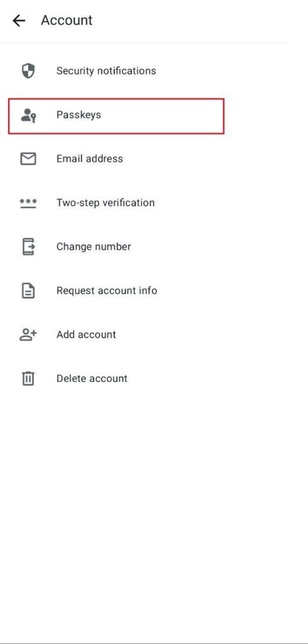Click the Two-step verification label text

[106, 203]
